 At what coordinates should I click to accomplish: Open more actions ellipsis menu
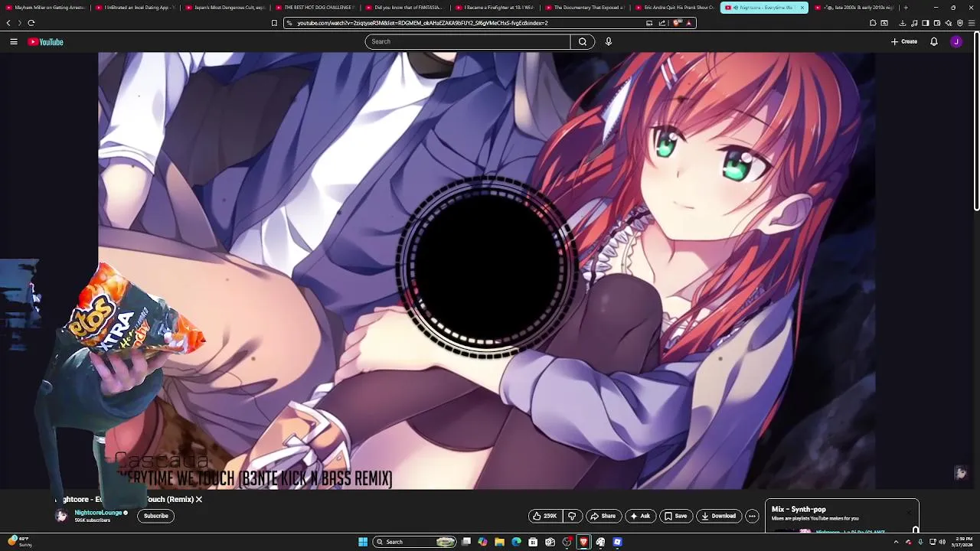click(x=752, y=516)
